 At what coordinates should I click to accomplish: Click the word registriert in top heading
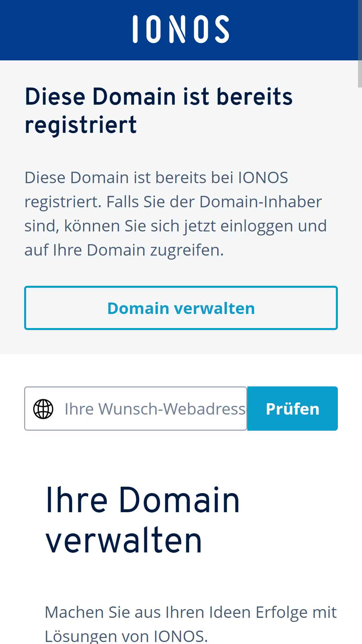[x=81, y=125]
